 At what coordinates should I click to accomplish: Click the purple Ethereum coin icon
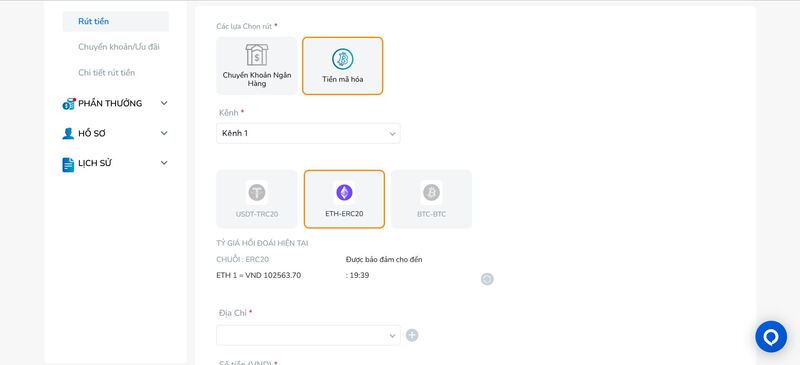click(x=344, y=192)
